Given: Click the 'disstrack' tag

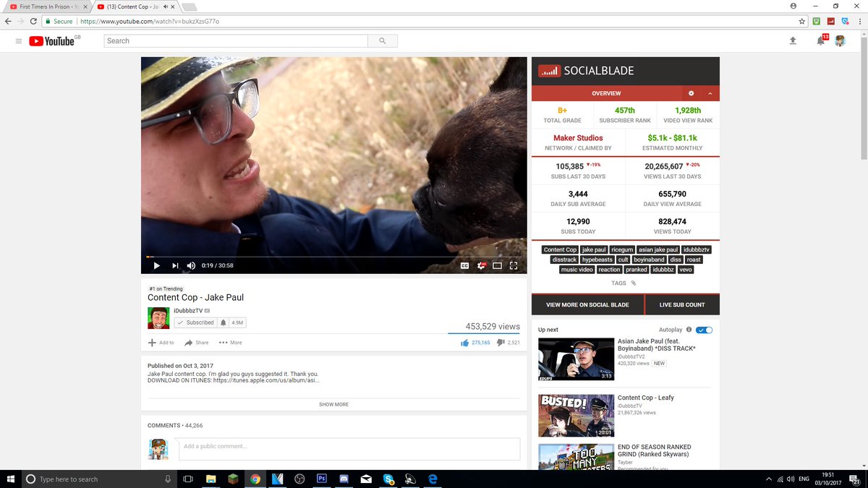Looking at the screenshot, I should pos(564,260).
